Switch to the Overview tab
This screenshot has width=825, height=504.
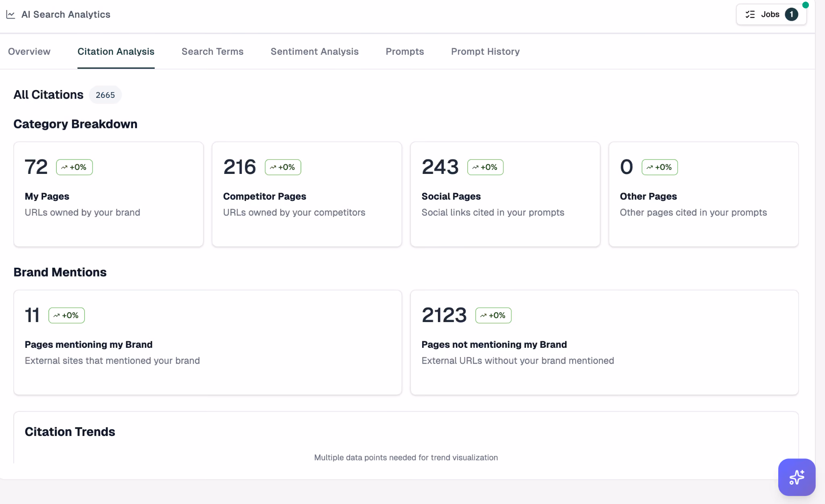point(29,52)
